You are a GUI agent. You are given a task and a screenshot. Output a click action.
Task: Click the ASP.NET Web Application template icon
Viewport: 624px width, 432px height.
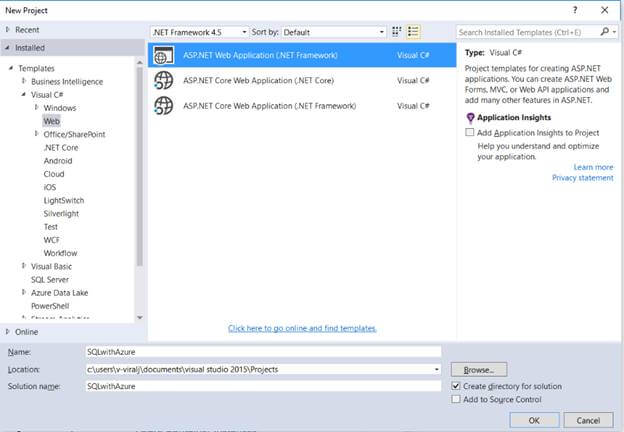(164, 55)
